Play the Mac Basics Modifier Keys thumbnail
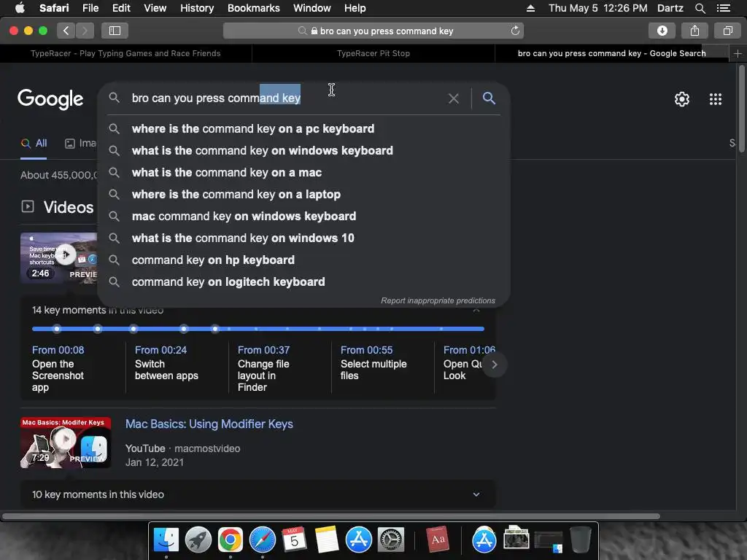This screenshot has height=560, width=747. tap(66, 443)
